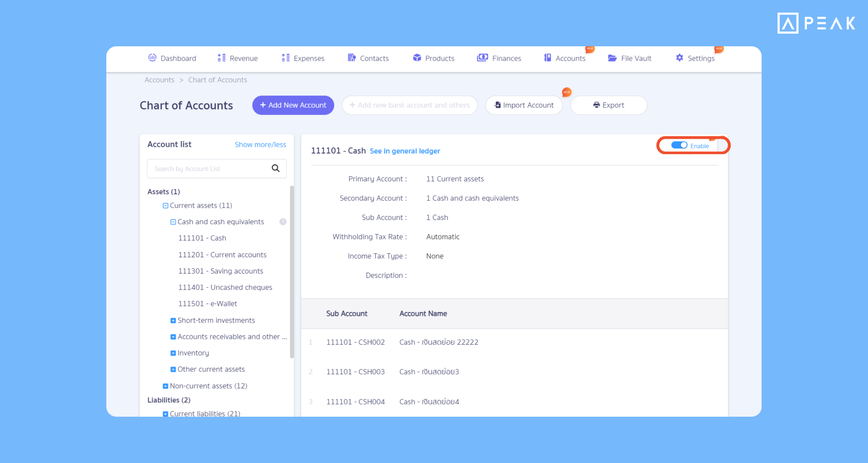Open the Finances menu
Viewport: 868px width, 463px height.
coord(499,58)
